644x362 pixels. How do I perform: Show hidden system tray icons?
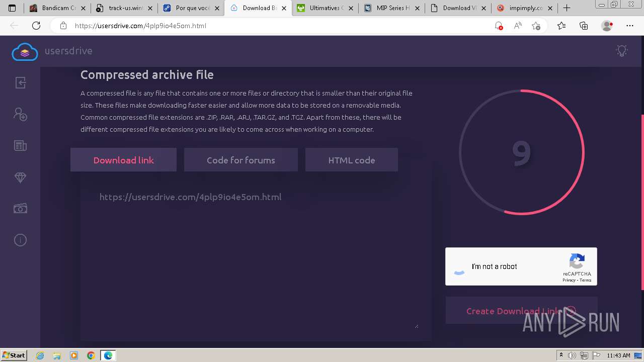[561, 355]
